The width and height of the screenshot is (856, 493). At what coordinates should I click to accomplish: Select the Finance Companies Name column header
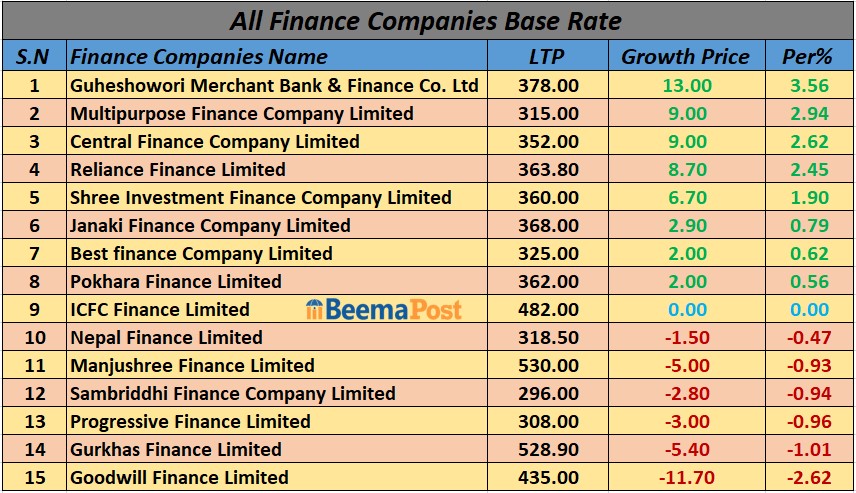coord(199,57)
